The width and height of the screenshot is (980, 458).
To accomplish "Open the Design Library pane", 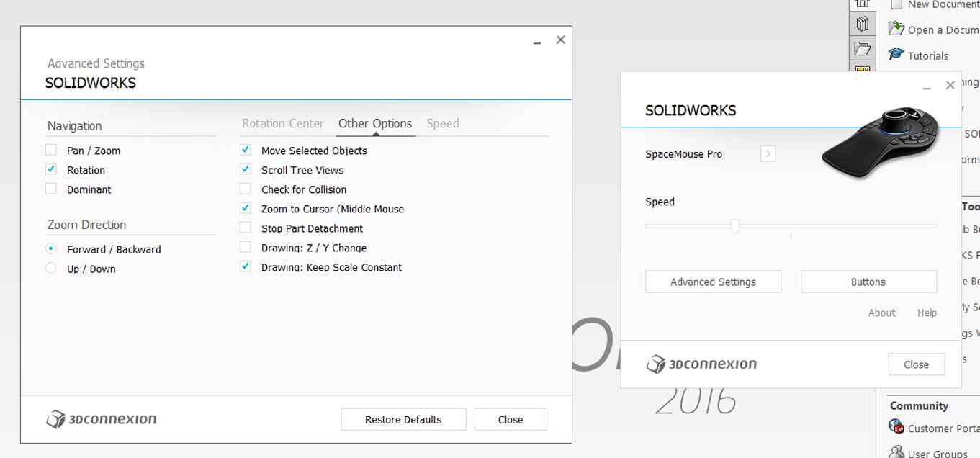I will tap(862, 24).
